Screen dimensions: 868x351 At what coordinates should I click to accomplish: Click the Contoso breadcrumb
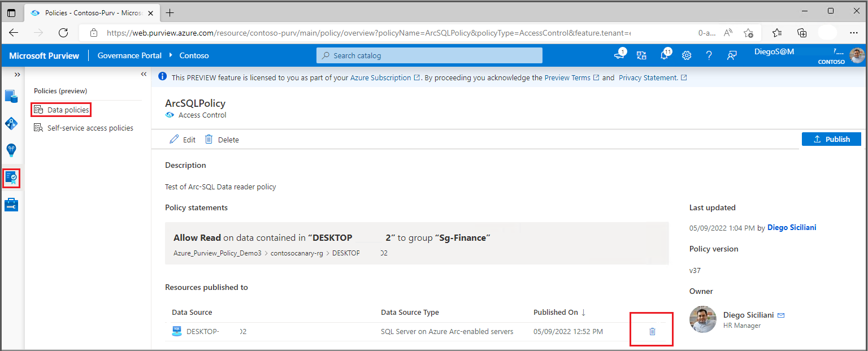(x=194, y=55)
